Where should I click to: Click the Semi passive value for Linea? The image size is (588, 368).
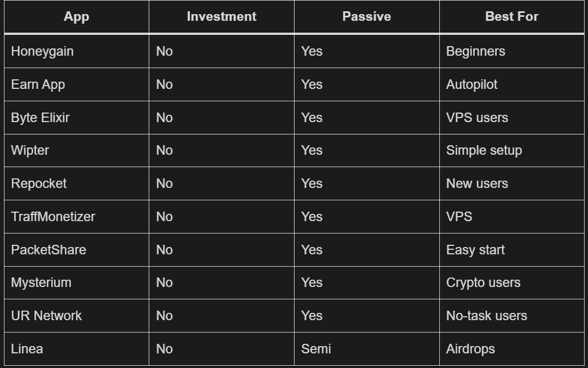click(316, 349)
